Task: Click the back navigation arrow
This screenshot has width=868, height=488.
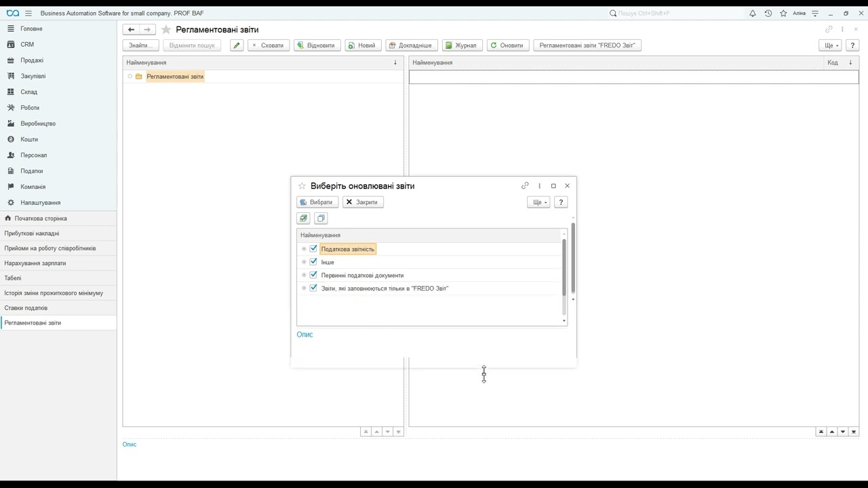Action: (x=131, y=29)
